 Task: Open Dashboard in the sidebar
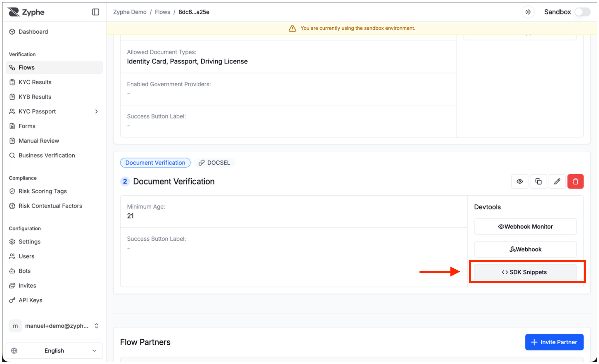(54, 32)
